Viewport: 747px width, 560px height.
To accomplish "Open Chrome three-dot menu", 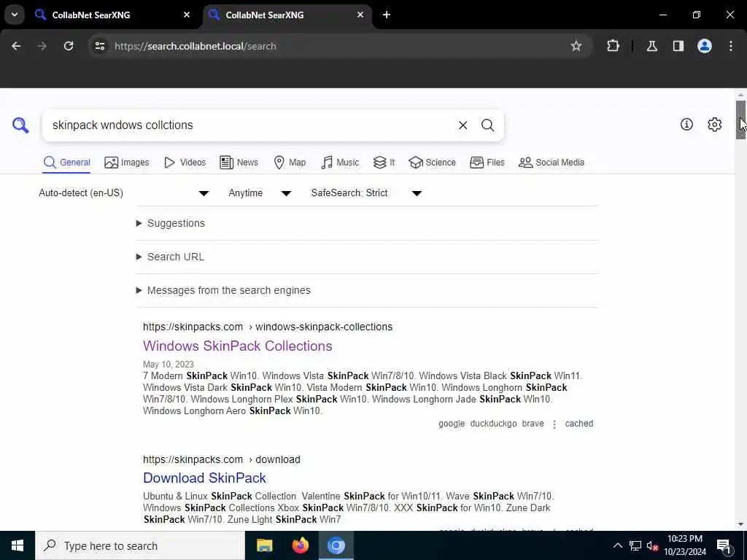I will point(731,46).
